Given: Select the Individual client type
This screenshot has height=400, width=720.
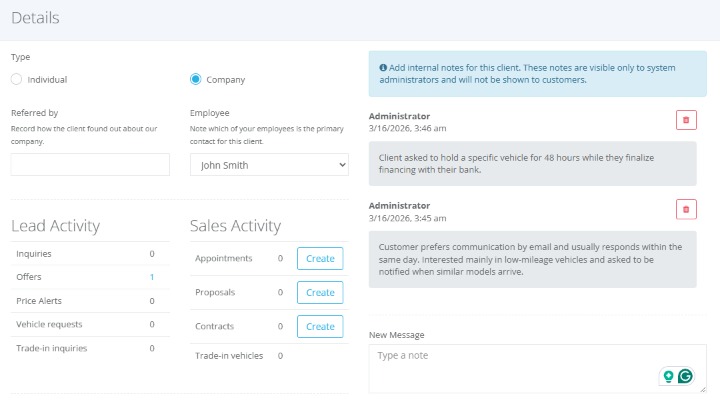Looking at the screenshot, I should (x=17, y=79).
